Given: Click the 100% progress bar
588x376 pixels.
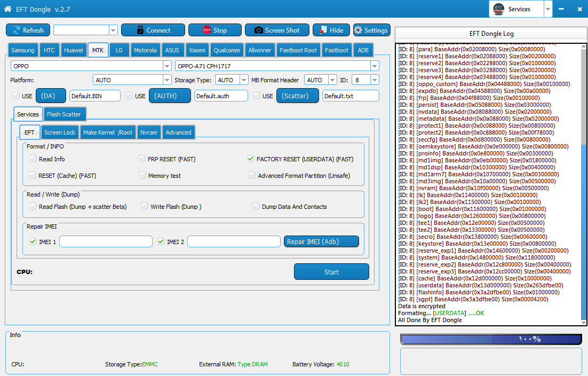Looking at the screenshot, I should (x=491, y=339).
